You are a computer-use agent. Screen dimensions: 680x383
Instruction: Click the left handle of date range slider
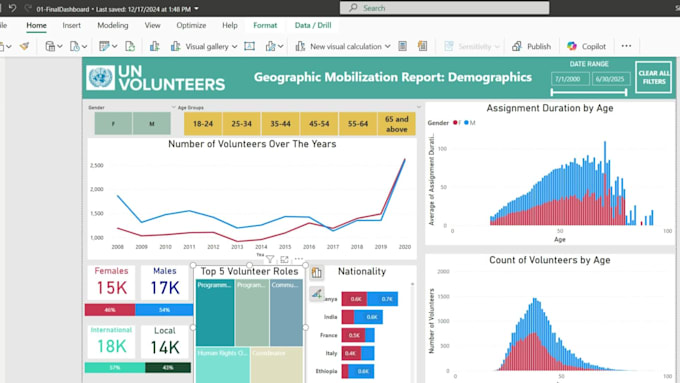552,92
